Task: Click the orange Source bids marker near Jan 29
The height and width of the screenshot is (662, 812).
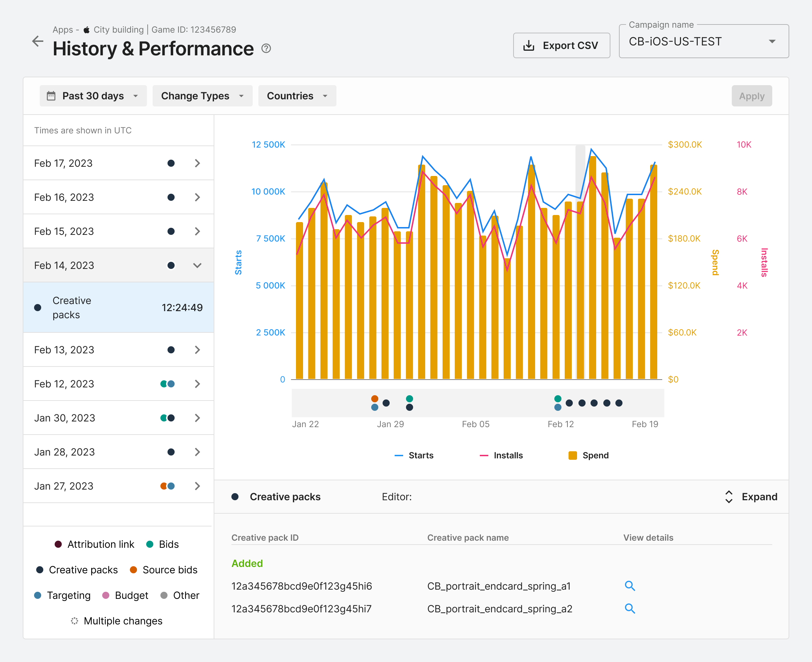Action: point(374,398)
